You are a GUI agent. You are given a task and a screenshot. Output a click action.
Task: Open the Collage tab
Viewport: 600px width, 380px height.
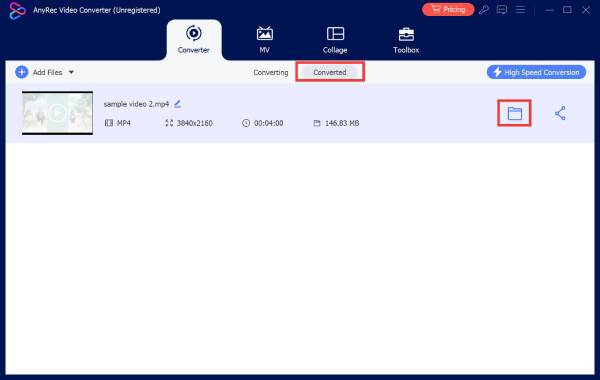click(335, 40)
